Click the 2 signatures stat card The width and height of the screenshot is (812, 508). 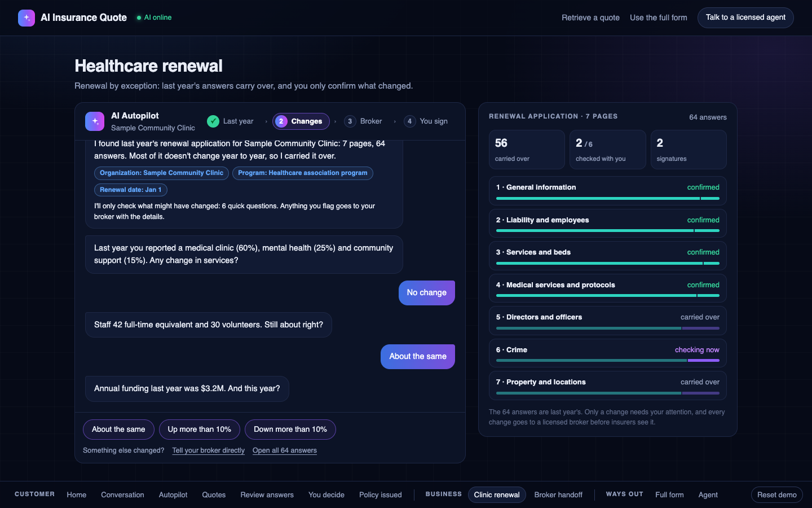(x=689, y=150)
